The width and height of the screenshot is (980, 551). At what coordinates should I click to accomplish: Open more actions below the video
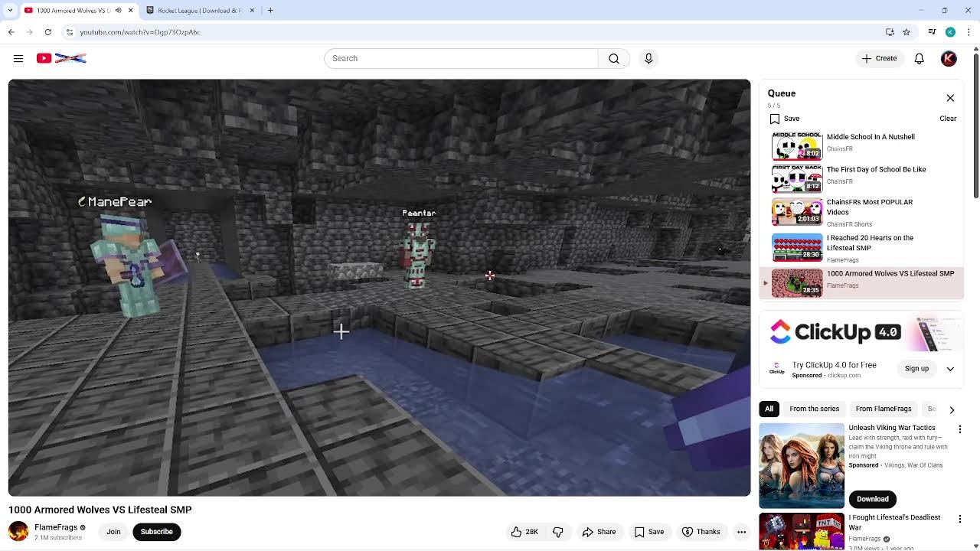(741, 532)
